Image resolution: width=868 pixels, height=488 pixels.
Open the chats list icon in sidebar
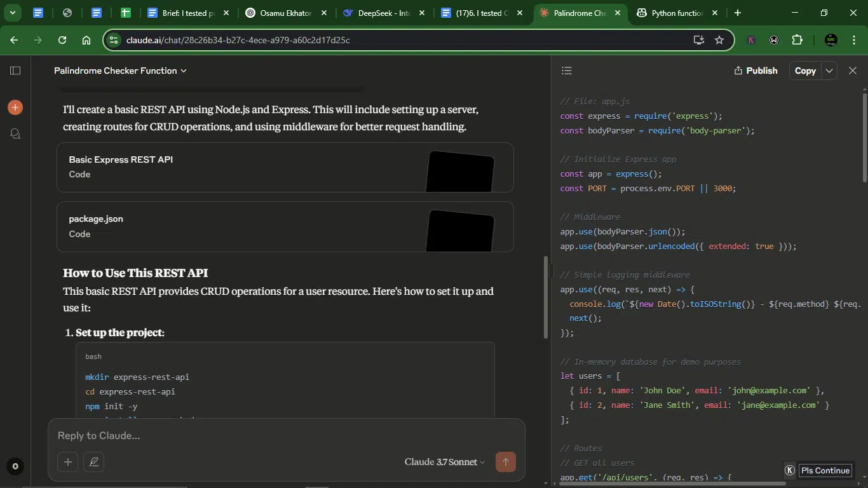(x=15, y=133)
